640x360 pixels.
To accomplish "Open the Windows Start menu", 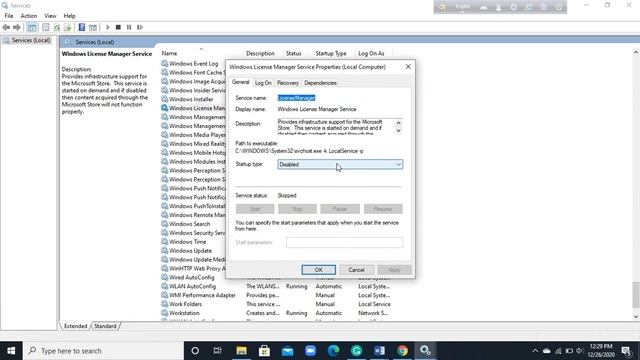I will pyautogui.click(x=11, y=351).
